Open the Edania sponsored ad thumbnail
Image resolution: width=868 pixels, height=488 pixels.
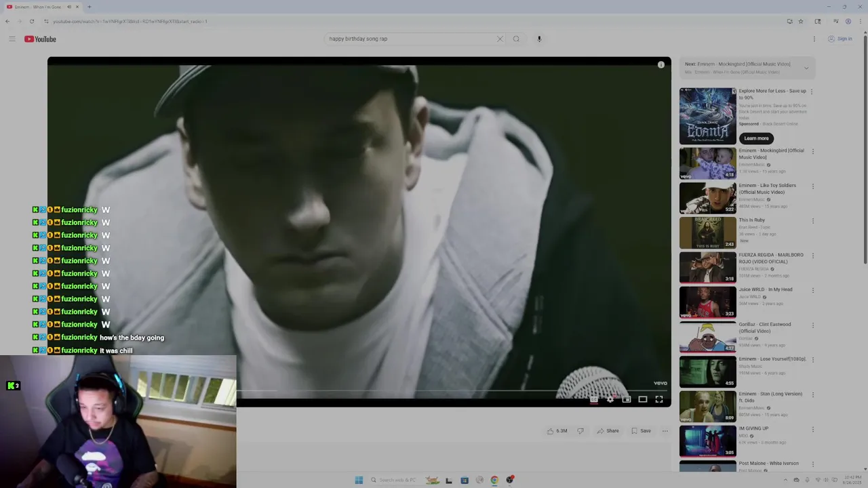click(707, 116)
